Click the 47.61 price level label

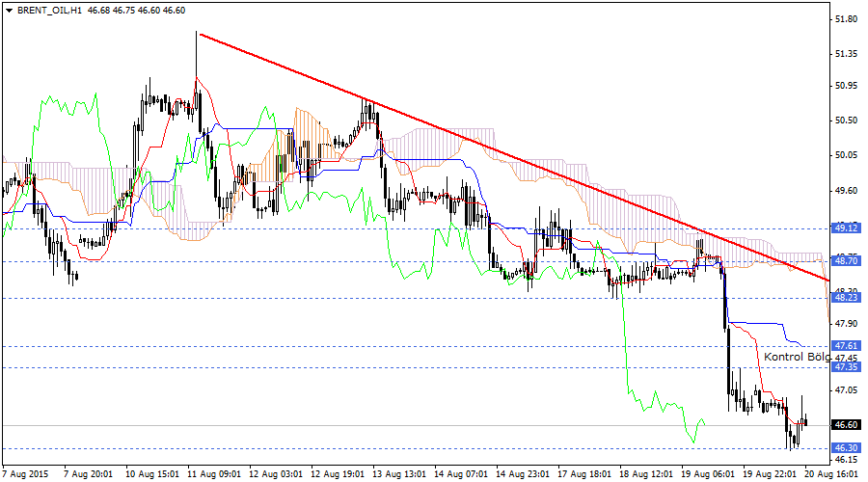pos(846,346)
